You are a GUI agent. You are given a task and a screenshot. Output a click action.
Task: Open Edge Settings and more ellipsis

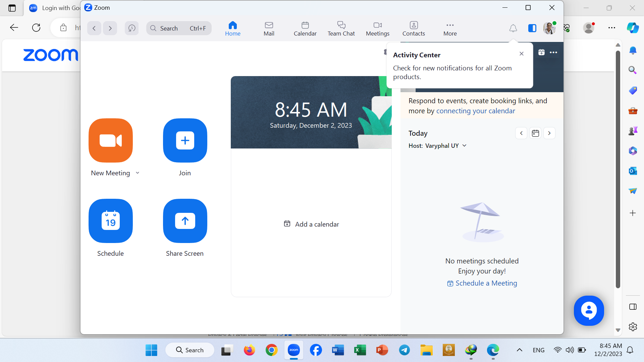[612, 28]
